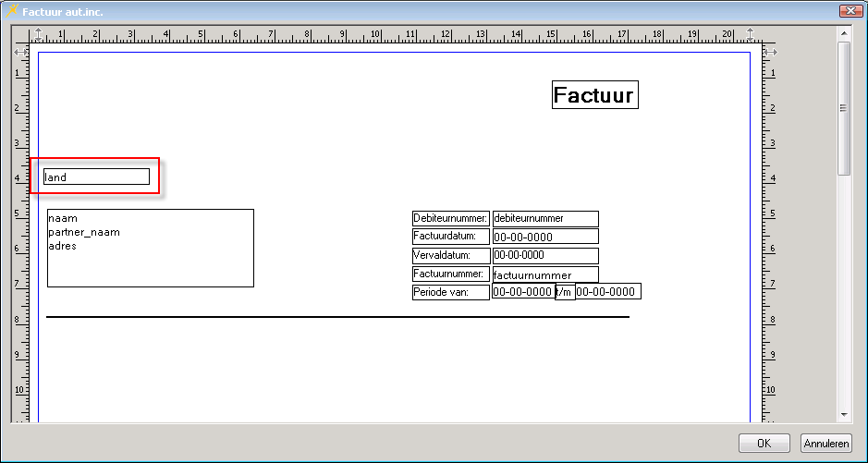Viewport: 868px width, 463px height.
Task: Select the naam/partner_naam/adres address block
Action: pos(151,248)
